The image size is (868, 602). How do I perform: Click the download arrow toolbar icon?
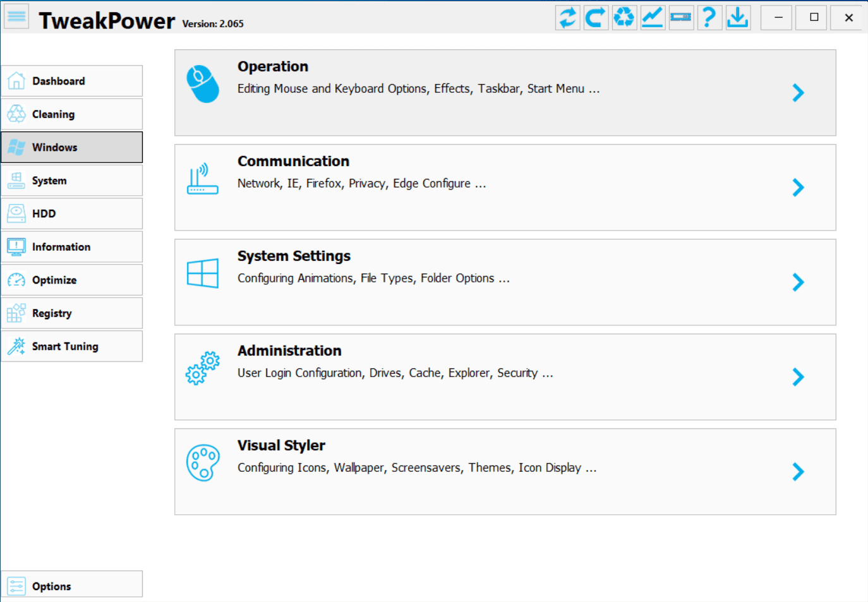tap(738, 17)
